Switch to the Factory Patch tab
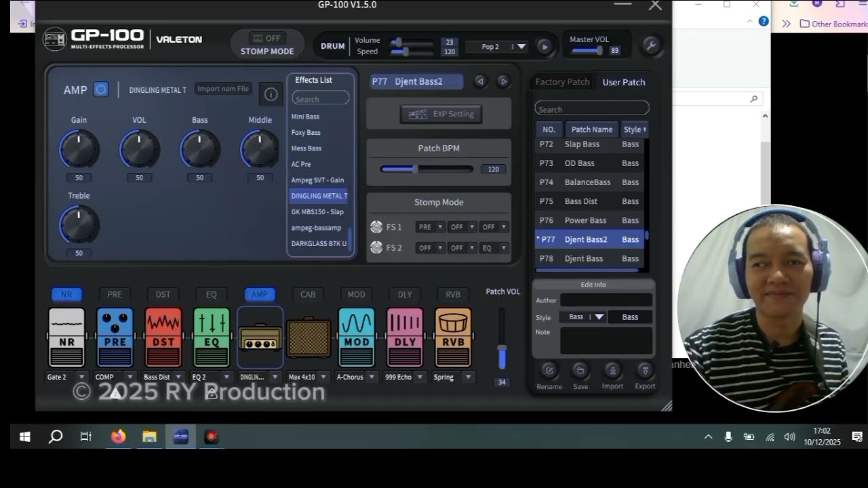The height and width of the screenshot is (488, 868). [562, 81]
